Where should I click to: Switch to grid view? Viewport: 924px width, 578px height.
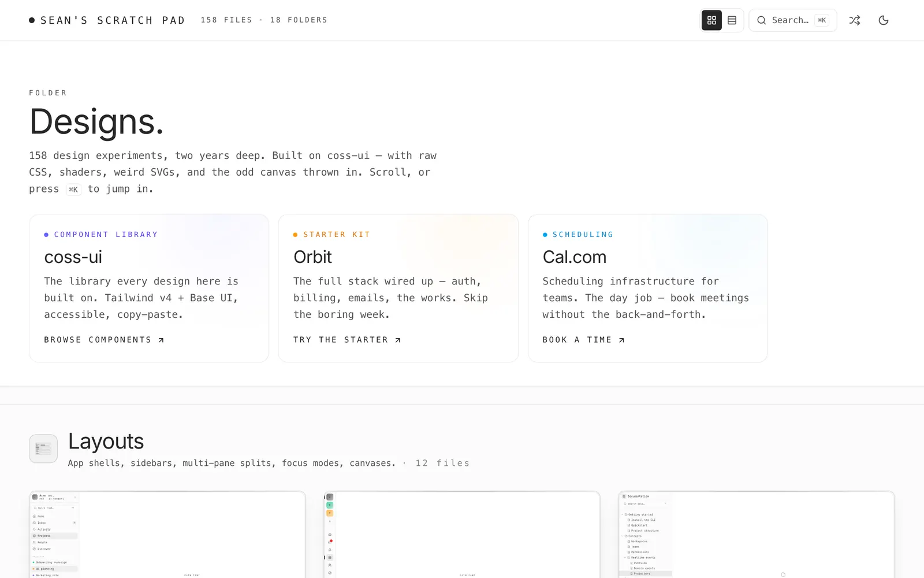pos(711,20)
